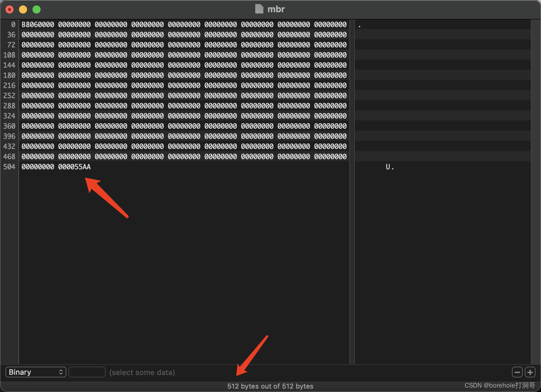Image resolution: width=541 pixels, height=392 pixels.
Task: Click the minus button in bottom bar
Action: (517, 372)
